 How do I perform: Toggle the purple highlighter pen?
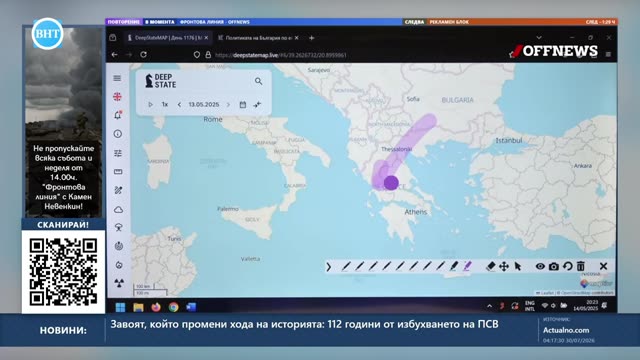point(467,267)
